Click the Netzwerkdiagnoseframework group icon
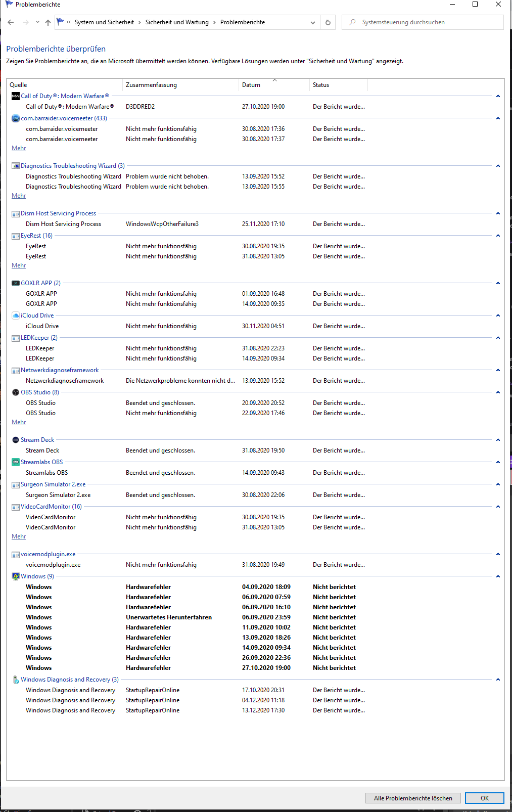Screen dimensions: 512x812 [x=16, y=370]
